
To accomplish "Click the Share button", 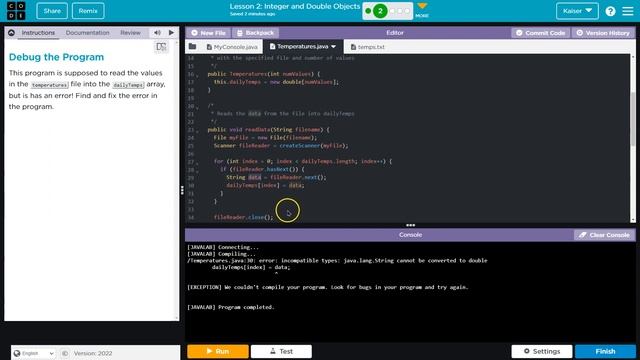I will [x=52, y=11].
